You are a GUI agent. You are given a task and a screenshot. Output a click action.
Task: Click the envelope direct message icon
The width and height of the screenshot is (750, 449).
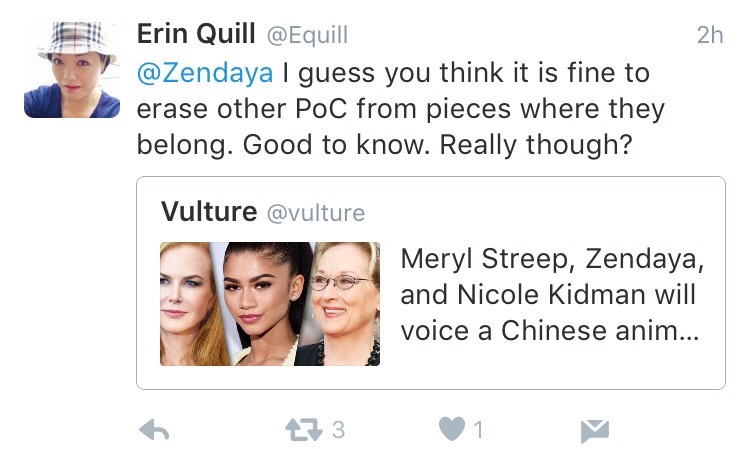tap(595, 430)
